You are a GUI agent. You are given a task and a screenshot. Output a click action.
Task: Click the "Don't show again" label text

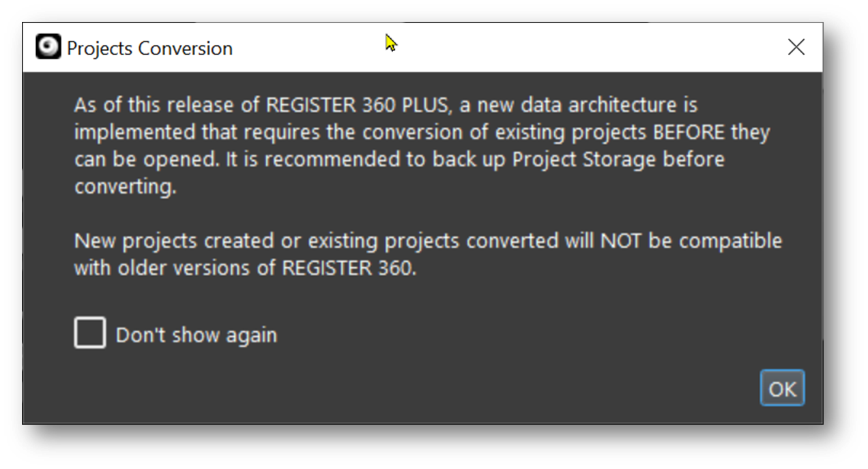click(197, 335)
